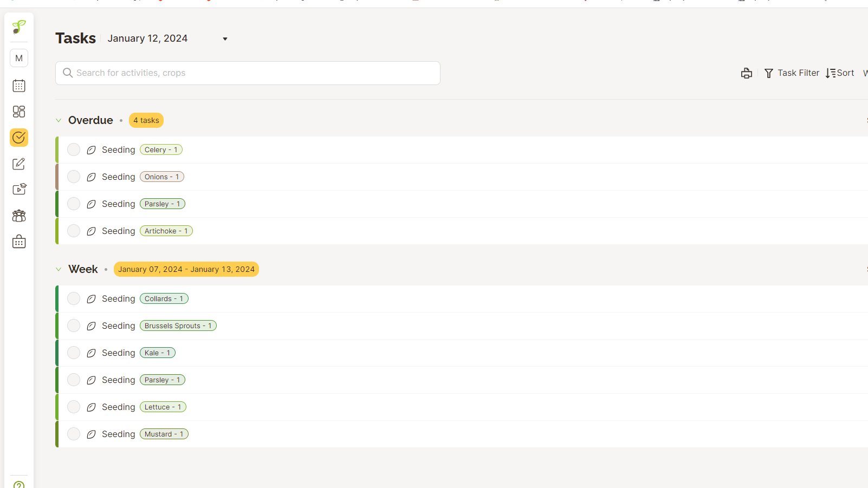Viewport: 868px width, 488px height.
Task: Open the Kale - 1 crop tag
Action: (157, 353)
